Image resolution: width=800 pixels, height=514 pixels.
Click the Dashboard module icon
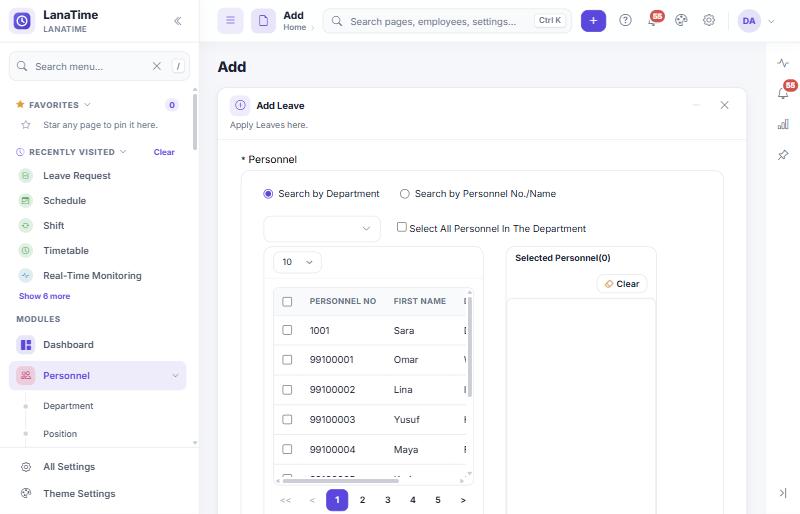[x=26, y=345]
